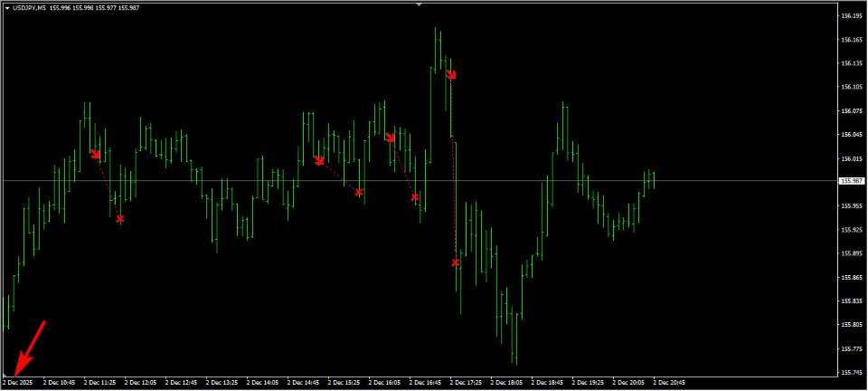Click the 2 Dec 2025 date label
The width and height of the screenshot is (868, 391).
tap(17, 382)
